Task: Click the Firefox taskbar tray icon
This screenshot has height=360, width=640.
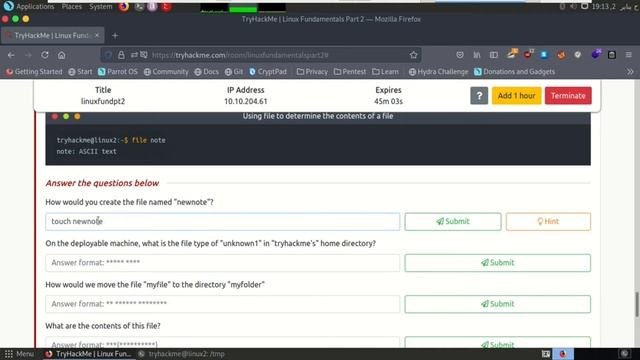Action: [563, 354]
